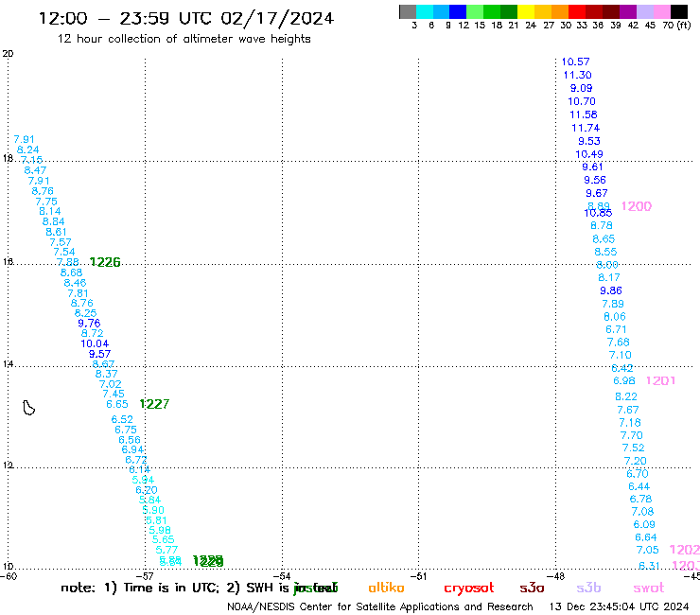This screenshot has width=700, height=615.
Task: Select the cyan reading 5.98
Action: point(159,530)
